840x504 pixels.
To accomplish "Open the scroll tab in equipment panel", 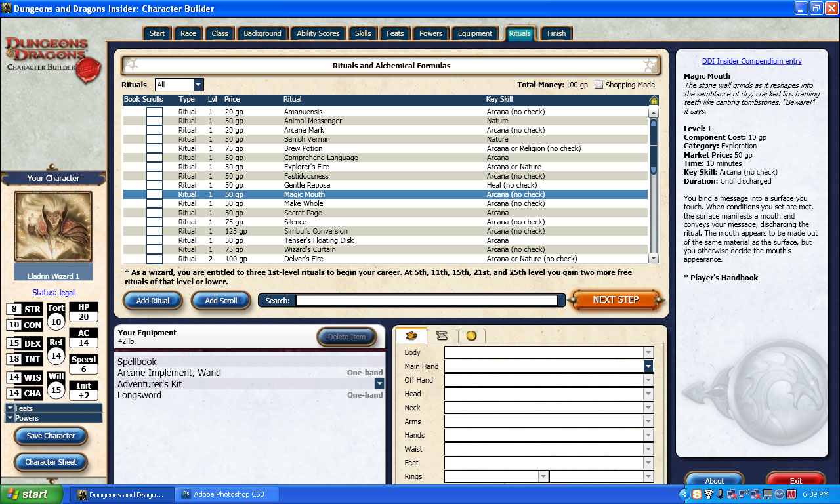I will point(442,335).
